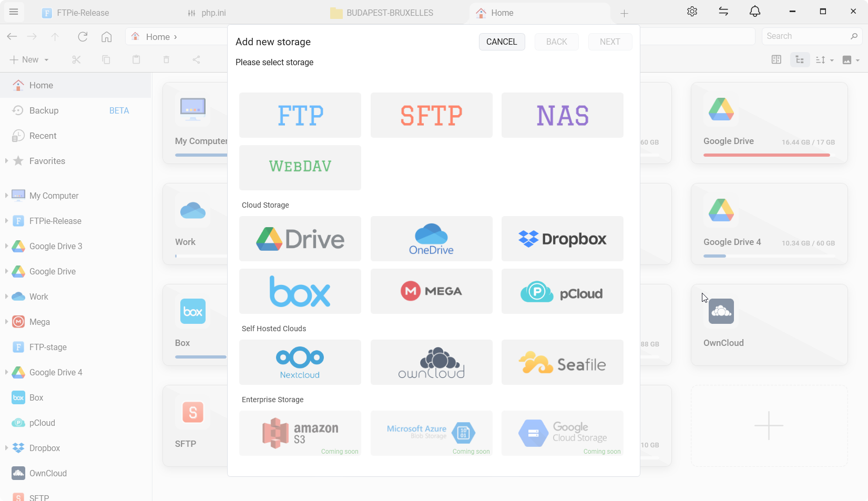The image size is (868, 501).
Task: Choose WebDAV storage option
Action: coord(300,168)
